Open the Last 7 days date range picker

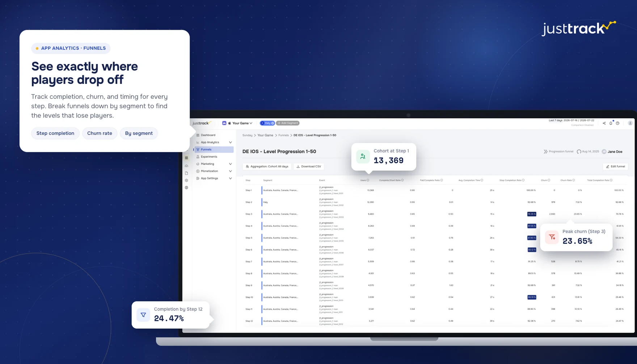pos(571,120)
